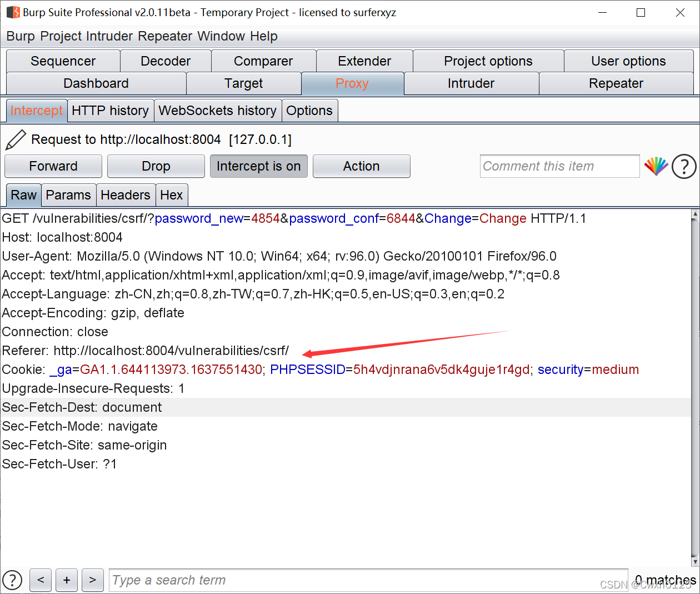Click the Accept-Encoding header line
Image resolution: width=700 pixels, height=594 pixels.
click(93, 313)
